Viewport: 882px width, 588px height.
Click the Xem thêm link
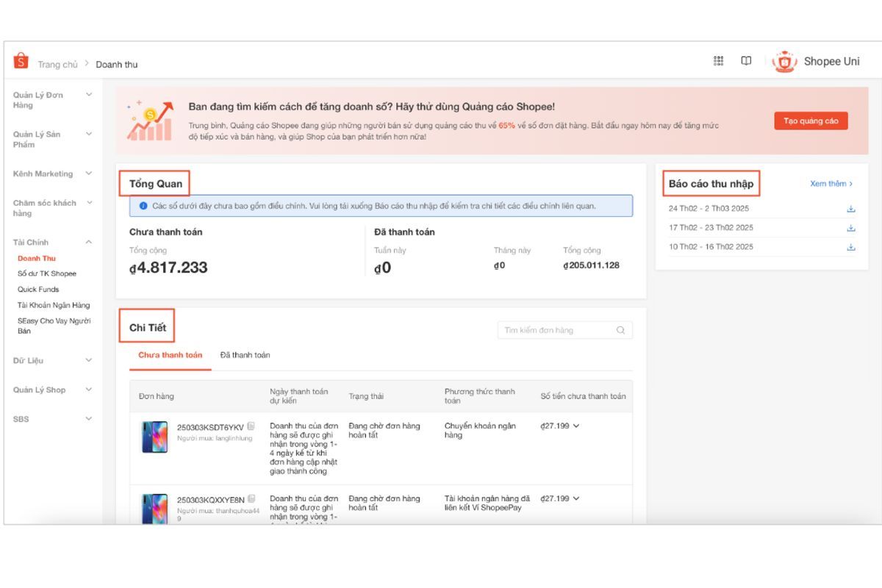tap(831, 184)
